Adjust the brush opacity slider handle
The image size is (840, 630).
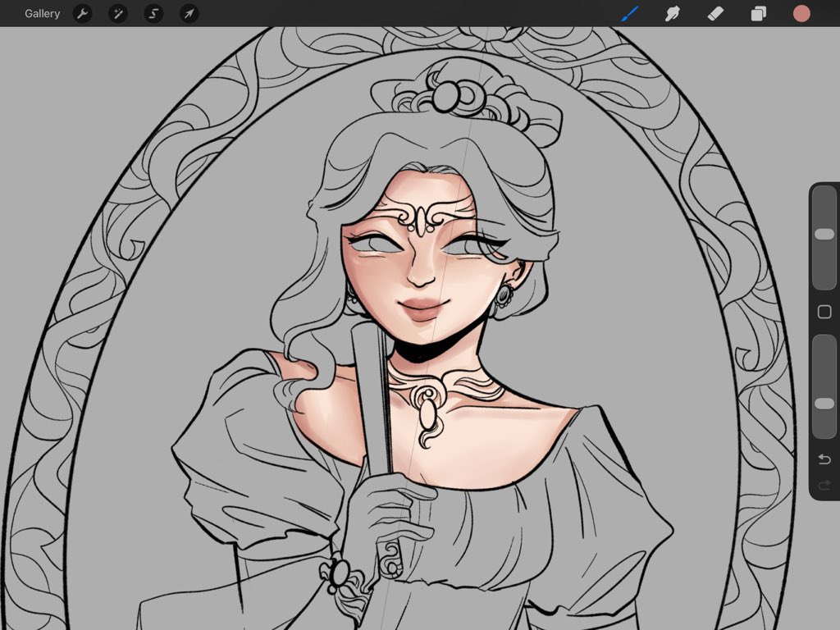824,404
